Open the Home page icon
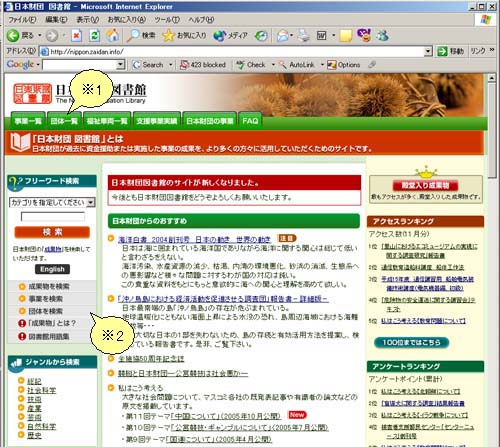 pos(113,35)
